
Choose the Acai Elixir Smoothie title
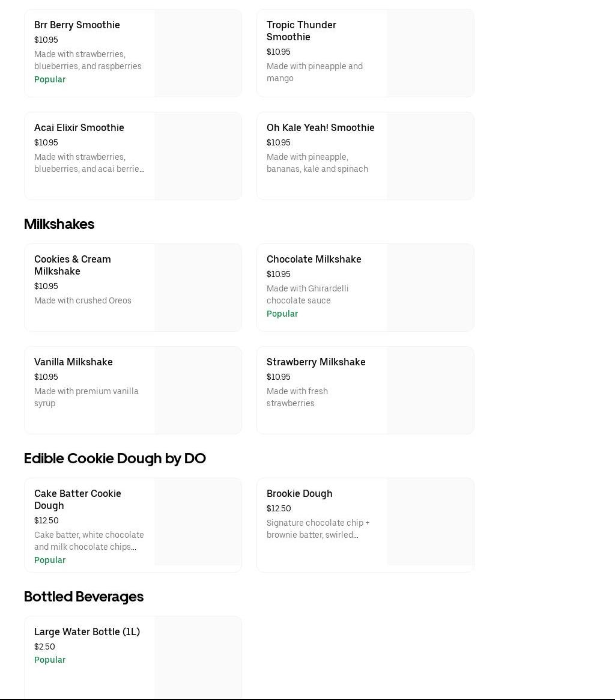[79, 128]
